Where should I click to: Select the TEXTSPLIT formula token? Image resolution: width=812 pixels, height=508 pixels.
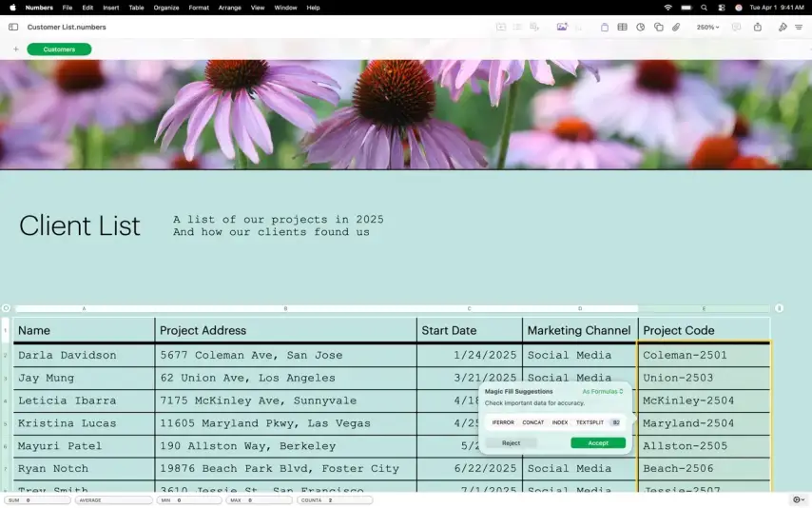(590, 422)
